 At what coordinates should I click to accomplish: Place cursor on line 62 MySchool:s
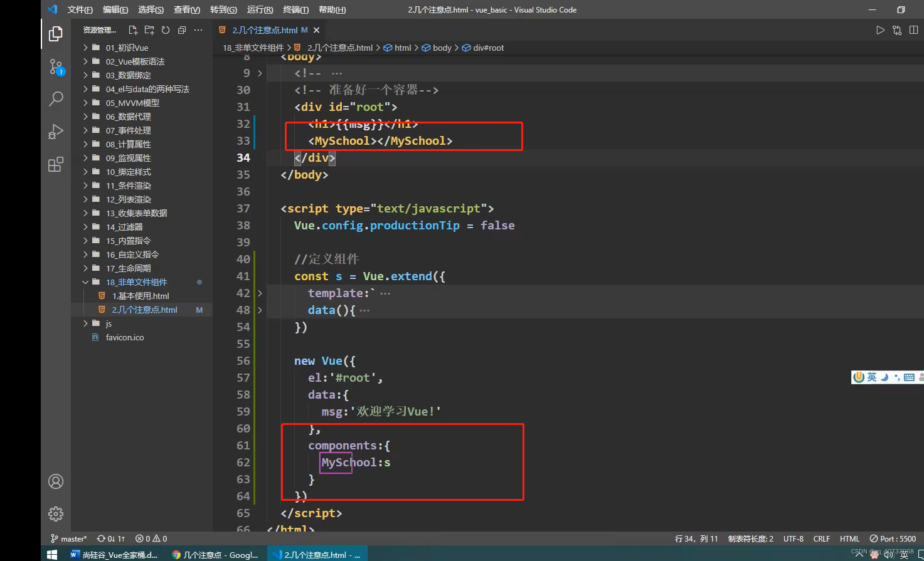point(356,463)
